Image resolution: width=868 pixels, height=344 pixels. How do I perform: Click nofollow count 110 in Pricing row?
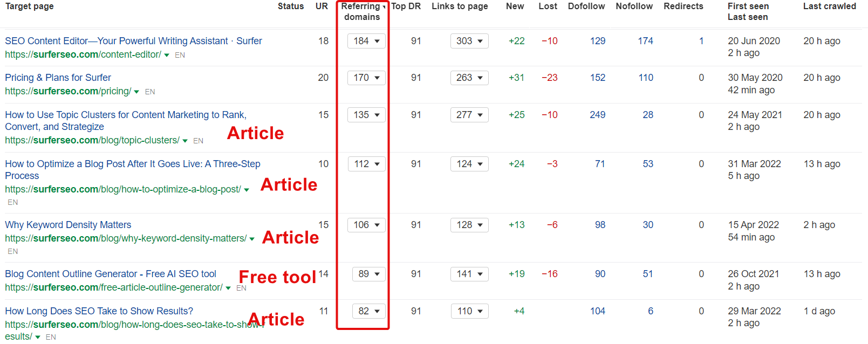coord(646,78)
